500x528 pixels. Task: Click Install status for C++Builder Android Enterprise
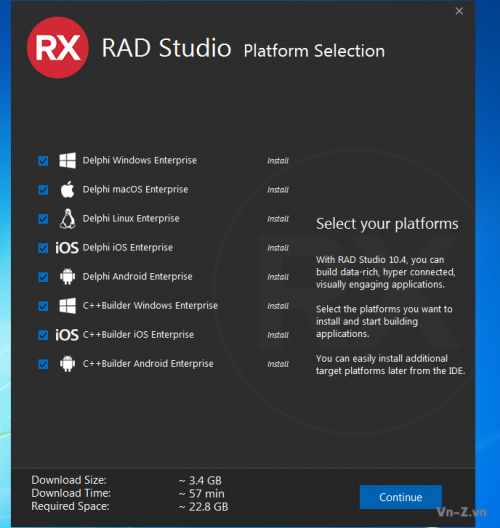pyautogui.click(x=278, y=364)
